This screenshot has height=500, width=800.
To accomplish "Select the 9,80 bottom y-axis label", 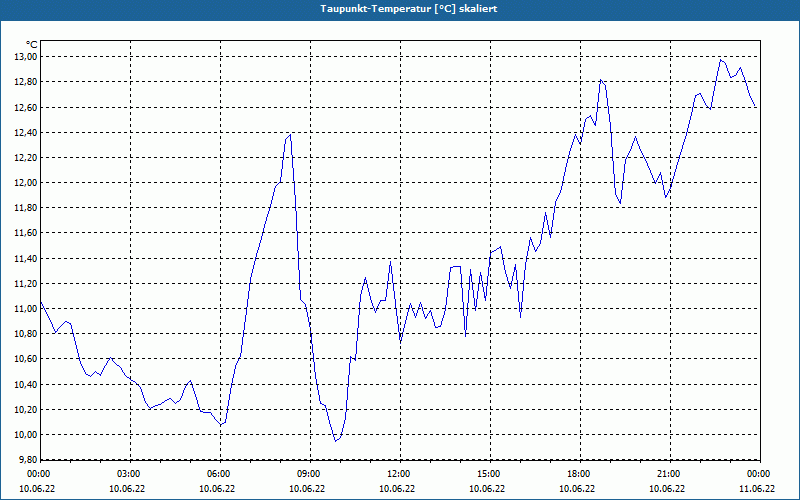I will (28, 460).
